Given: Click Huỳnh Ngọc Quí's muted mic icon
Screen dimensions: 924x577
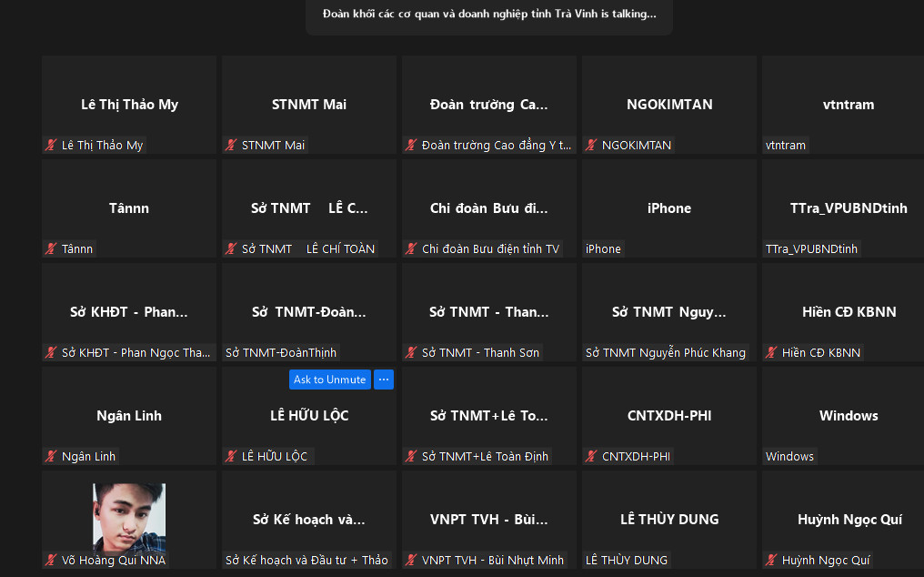Looking at the screenshot, I should [x=772, y=561].
